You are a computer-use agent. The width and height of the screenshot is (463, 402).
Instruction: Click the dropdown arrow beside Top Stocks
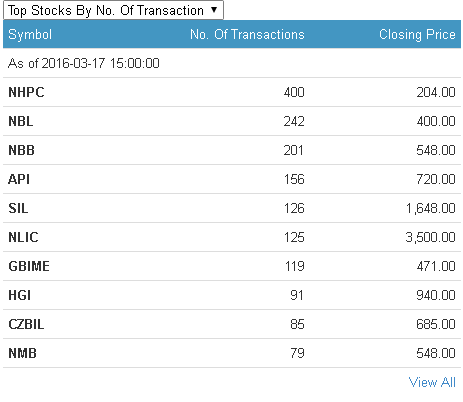point(214,10)
